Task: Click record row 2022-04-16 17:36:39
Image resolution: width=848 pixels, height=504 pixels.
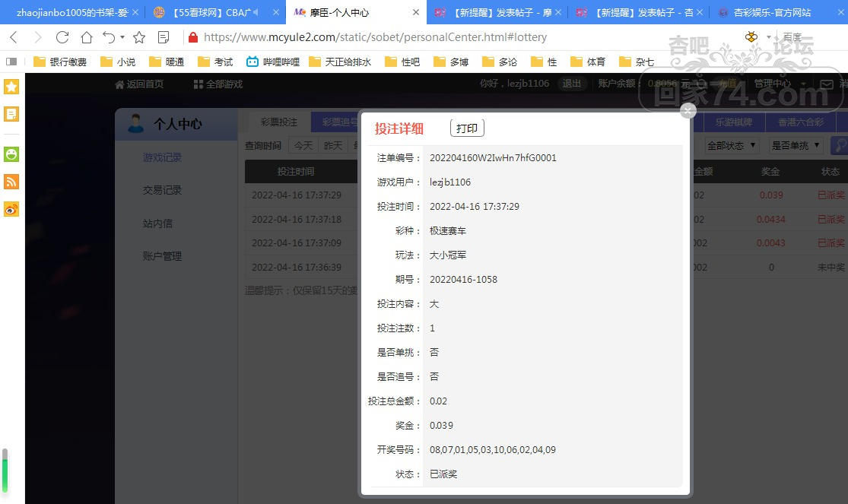Action: (297, 267)
